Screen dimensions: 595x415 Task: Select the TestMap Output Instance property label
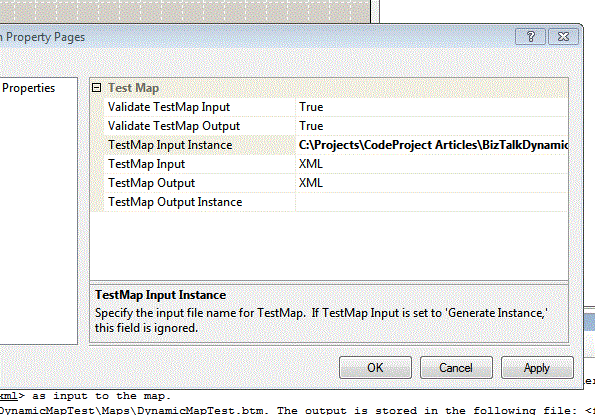point(175,202)
